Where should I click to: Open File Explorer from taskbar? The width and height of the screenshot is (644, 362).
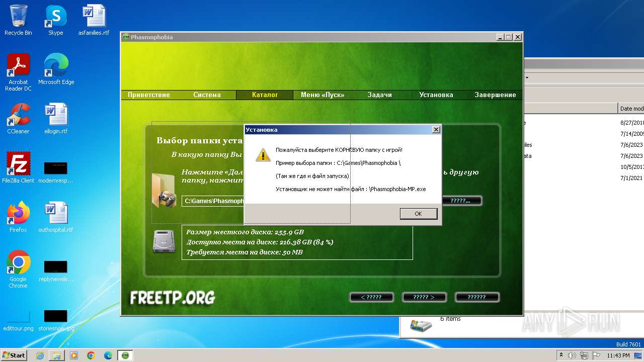pos(57,355)
